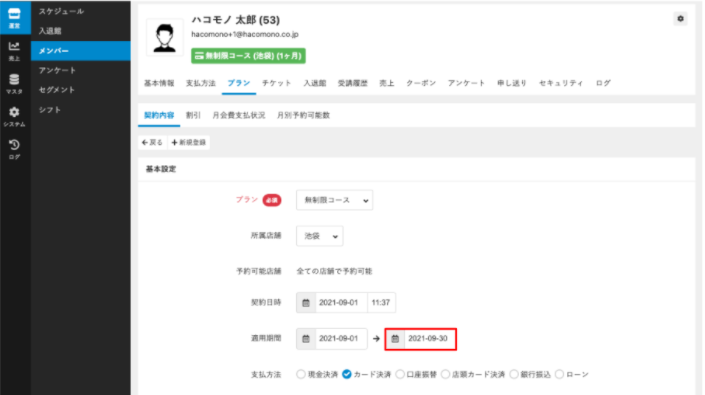The image size is (705, 395).
Task: Open the 売上 sales chart icon
Action: coord(14,50)
